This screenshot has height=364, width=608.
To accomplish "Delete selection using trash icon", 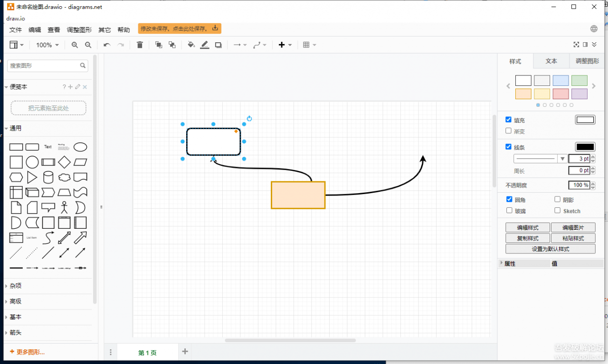I will (140, 45).
